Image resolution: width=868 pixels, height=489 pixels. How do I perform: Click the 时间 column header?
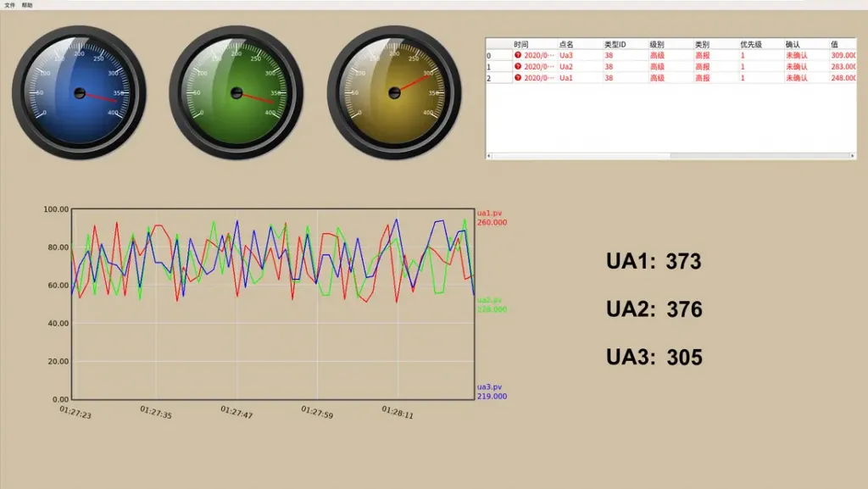535,44
